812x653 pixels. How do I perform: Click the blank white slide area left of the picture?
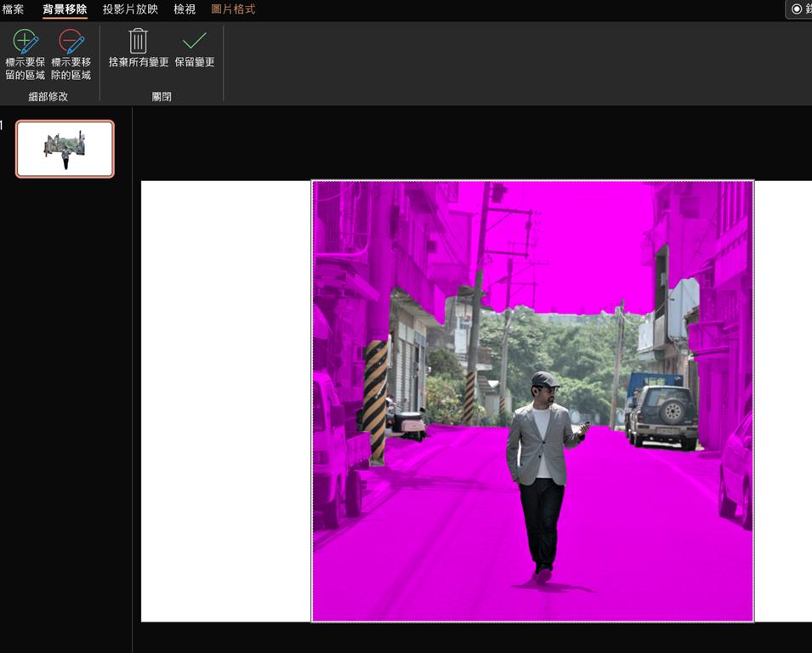pos(225,400)
